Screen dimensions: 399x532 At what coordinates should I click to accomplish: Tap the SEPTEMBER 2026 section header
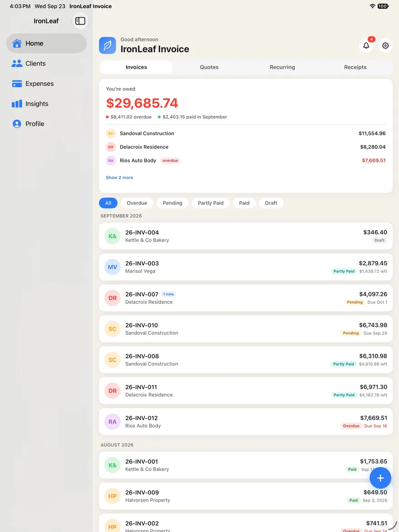click(x=121, y=216)
